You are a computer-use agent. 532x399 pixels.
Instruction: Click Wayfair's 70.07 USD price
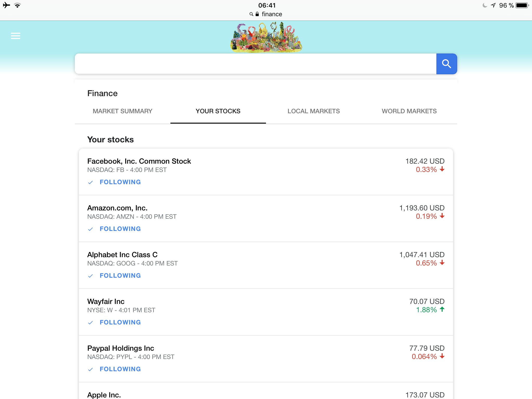(427, 302)
